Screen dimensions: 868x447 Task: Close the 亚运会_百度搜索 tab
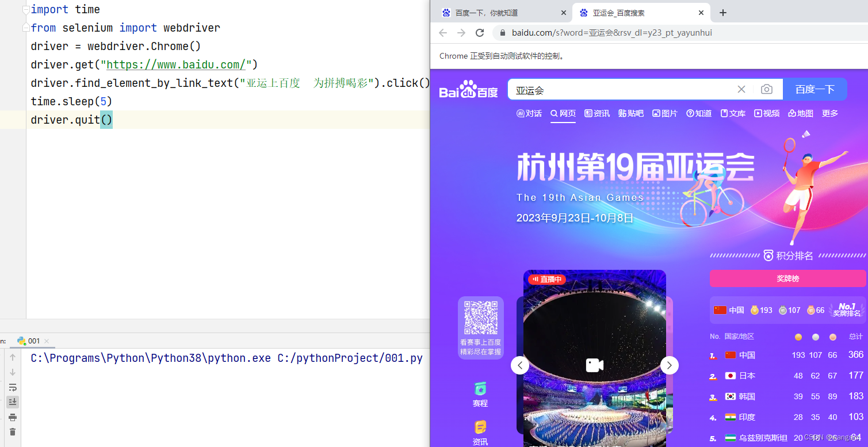(701, 13)
